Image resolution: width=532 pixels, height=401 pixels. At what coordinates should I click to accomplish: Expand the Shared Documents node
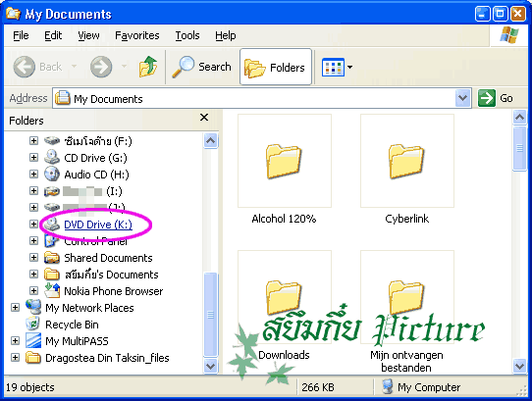click(x=33, y=257)
